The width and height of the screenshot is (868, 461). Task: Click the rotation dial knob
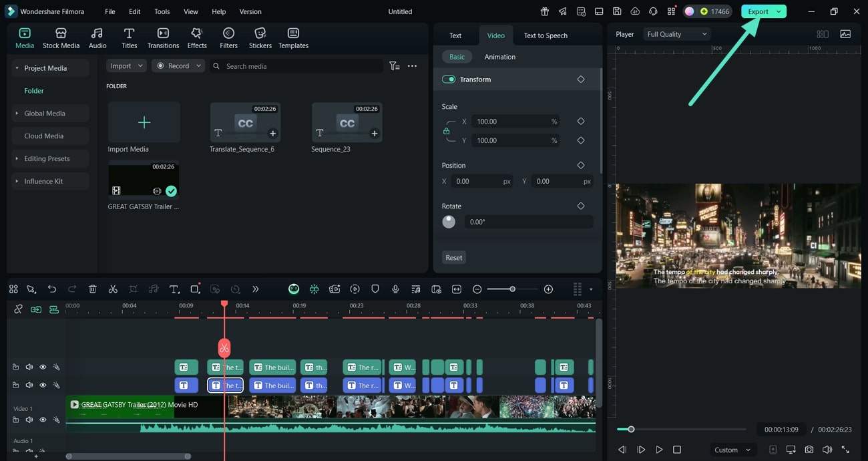point(449,222)
